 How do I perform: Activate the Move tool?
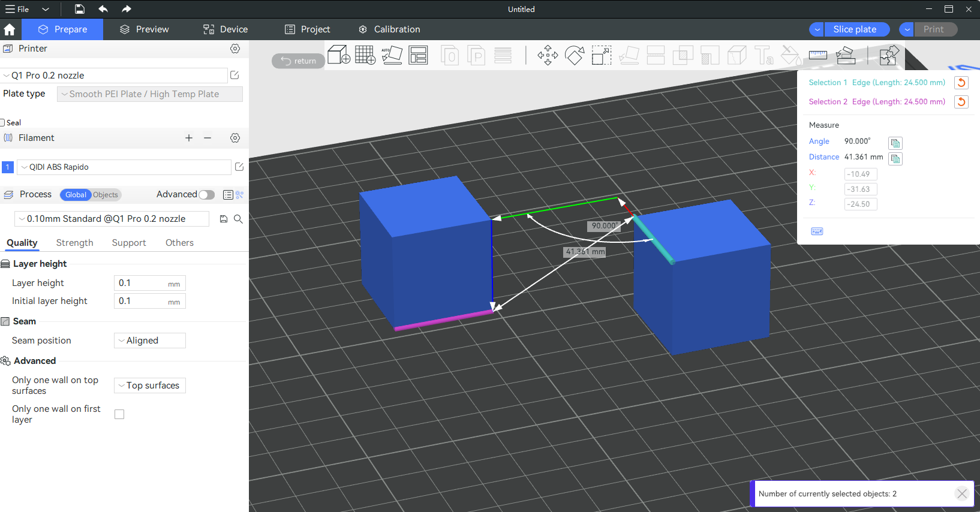(x=548, y=56)
